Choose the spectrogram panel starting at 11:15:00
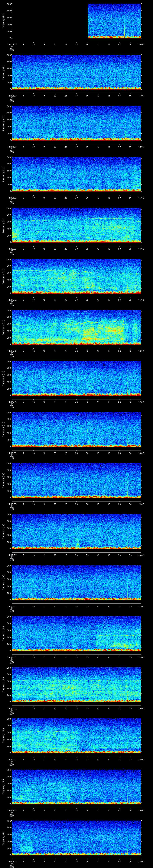The height and width of the screenshot is (868, 153). coord(76,327)
